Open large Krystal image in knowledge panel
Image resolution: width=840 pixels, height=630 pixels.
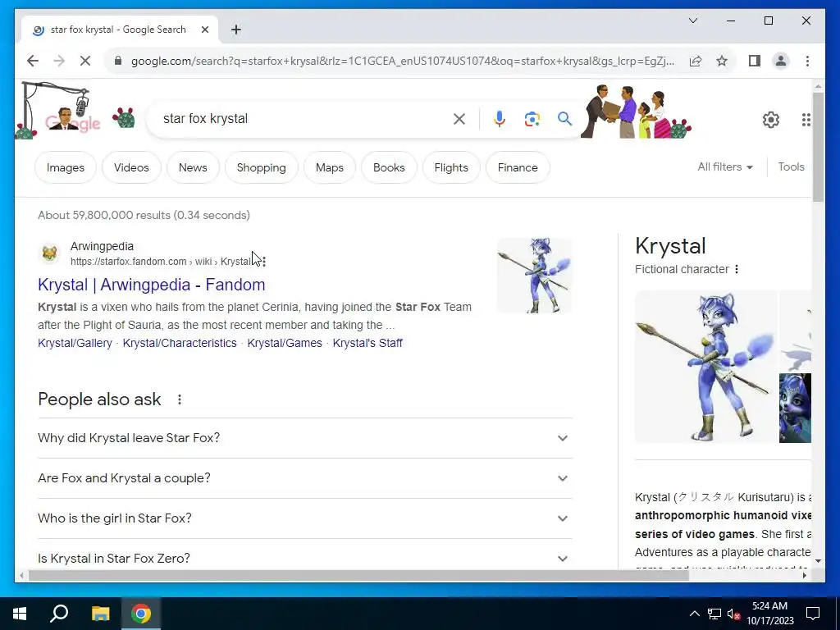tap(705, 367)
